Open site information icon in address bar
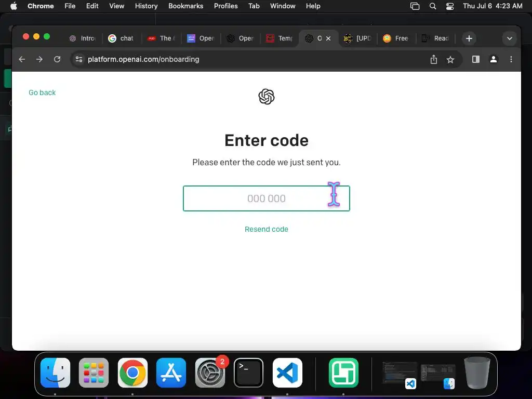This screenshot has width=532, height=399. (79, 59)
